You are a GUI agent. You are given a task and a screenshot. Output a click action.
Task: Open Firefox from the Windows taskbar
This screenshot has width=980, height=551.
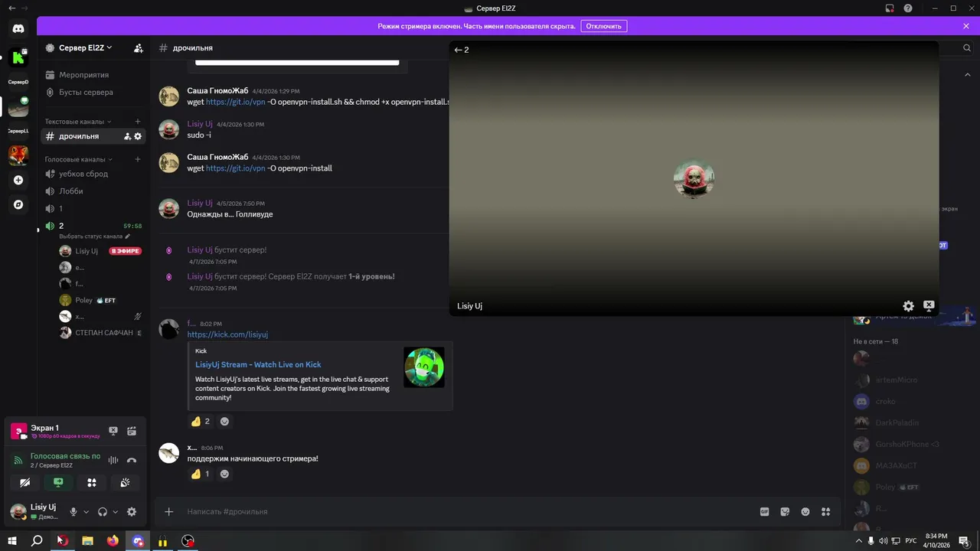(113, 541)
